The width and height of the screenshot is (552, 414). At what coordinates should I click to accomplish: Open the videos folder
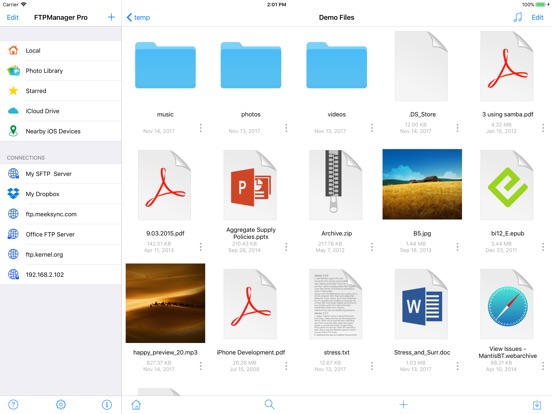pyautogui.click(x=337, y=65)
